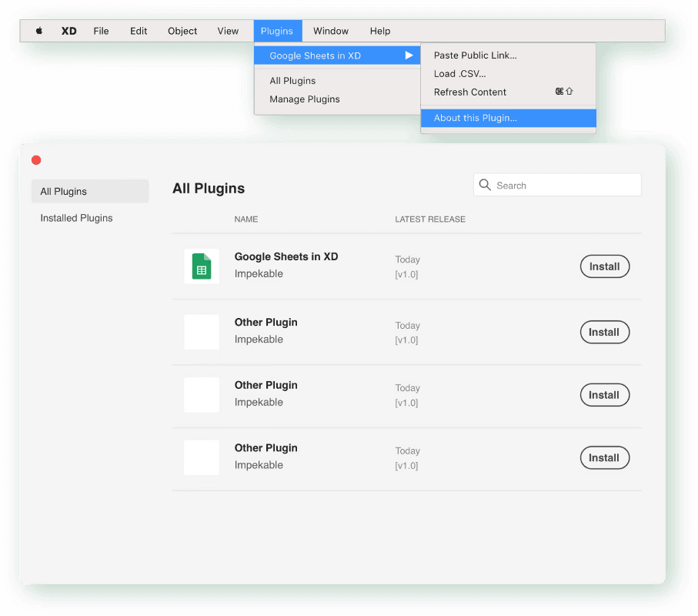Image resolution: width=698 pixels, height=616 pixels.
Task: Open the View menu
Action: click(228, 31)
